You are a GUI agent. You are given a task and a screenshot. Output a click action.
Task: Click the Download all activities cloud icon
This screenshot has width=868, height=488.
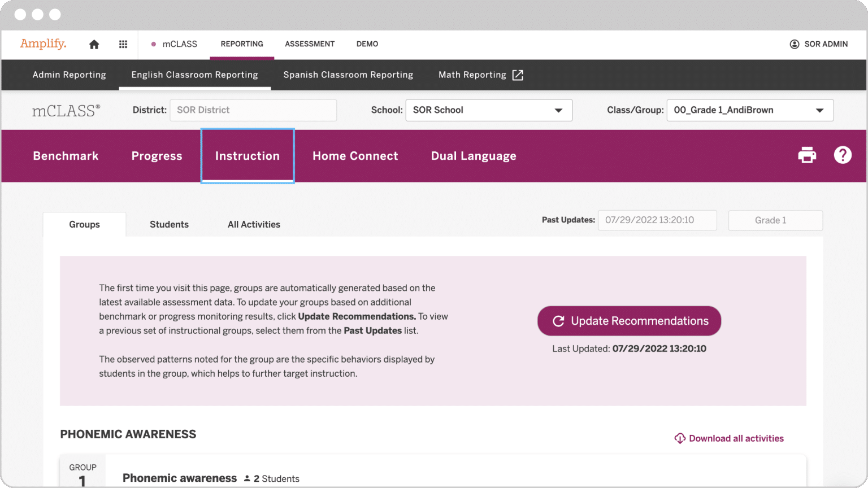(679, 438)
